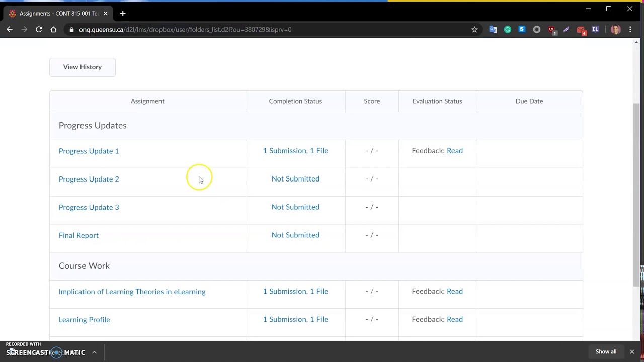Open the uBlock Origin extension

click(x=551, y=30)
